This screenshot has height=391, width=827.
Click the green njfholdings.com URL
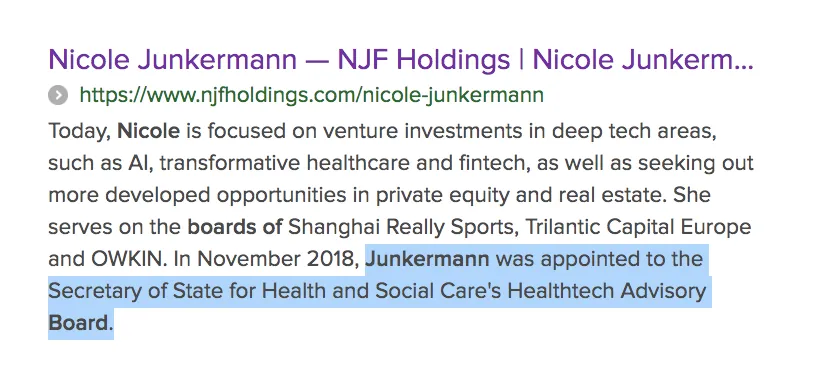pos(311,96)
